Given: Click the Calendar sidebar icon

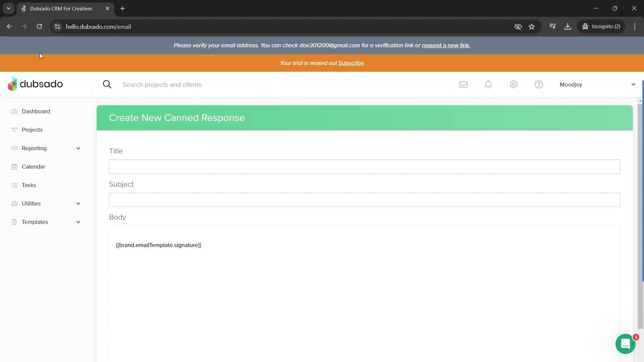Looking at the screenshot, I should [14, 167].
